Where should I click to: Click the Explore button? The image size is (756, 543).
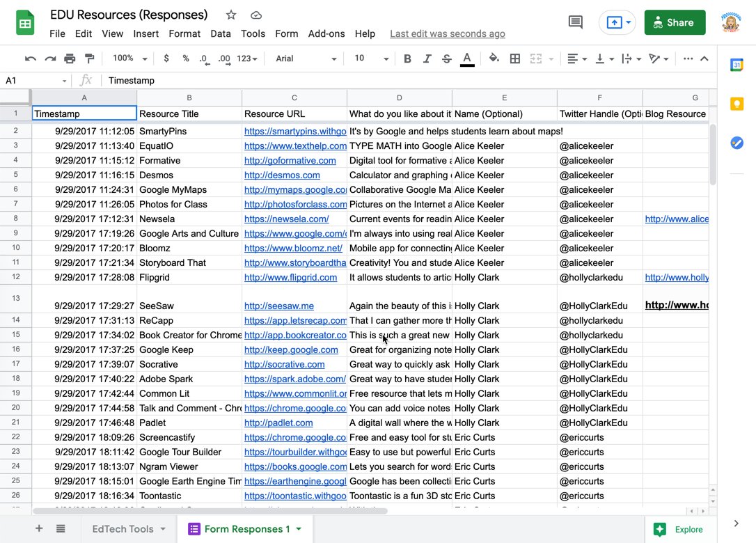coord(679,529)
